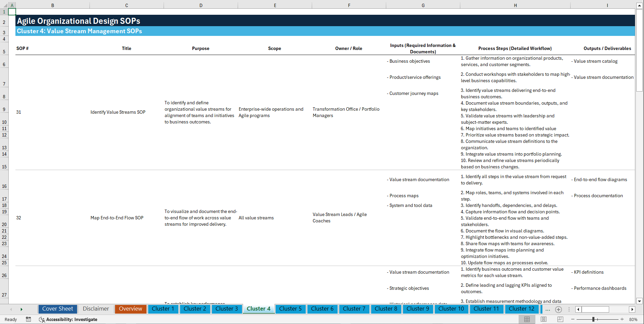
Task: Expand hidden sheets with the ellipsis button
Action: coord(548,310)
